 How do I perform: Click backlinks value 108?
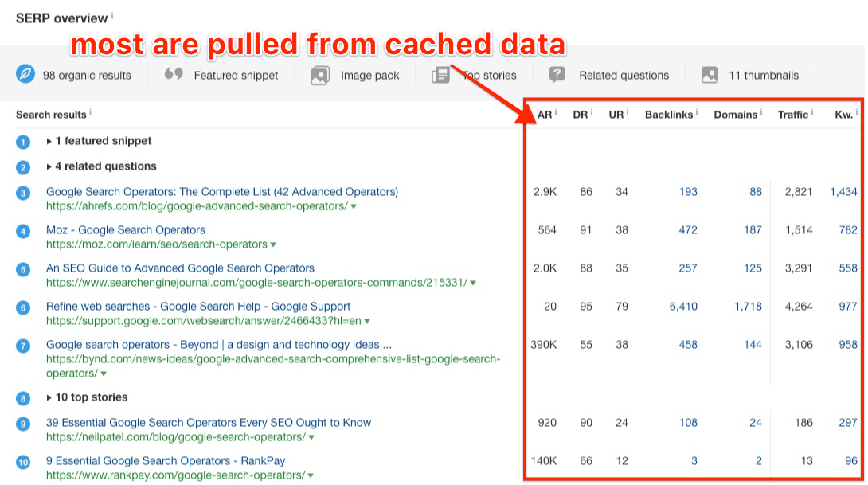(x=688, y=423)
